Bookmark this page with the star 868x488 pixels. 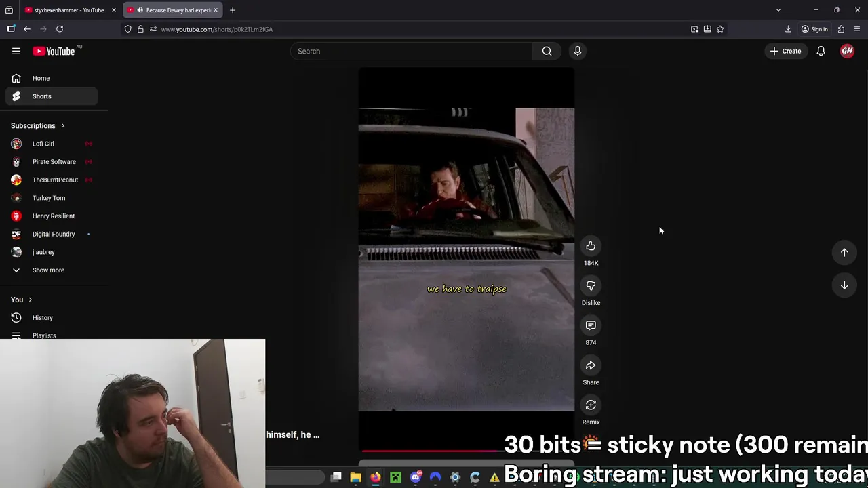[720, 29]
